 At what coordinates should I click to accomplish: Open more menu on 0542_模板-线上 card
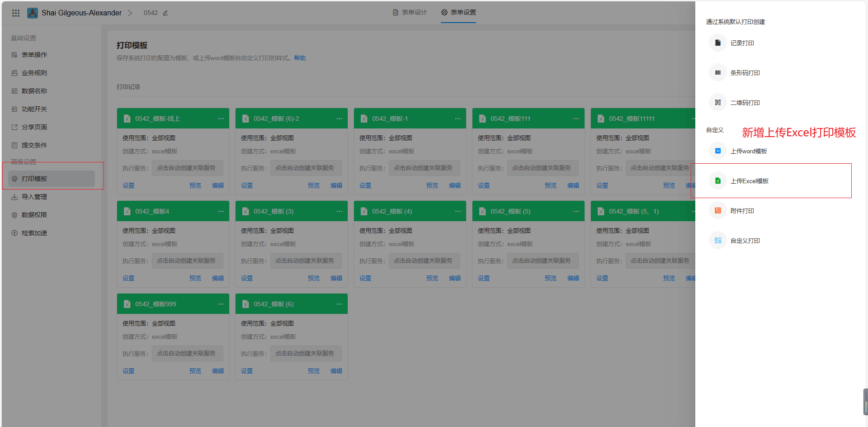point(221,119)
